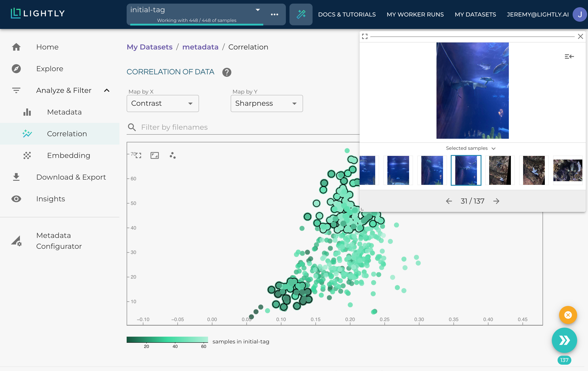Click the orange clear selection button
588x371 pixels.
click(x=567, y=315)
